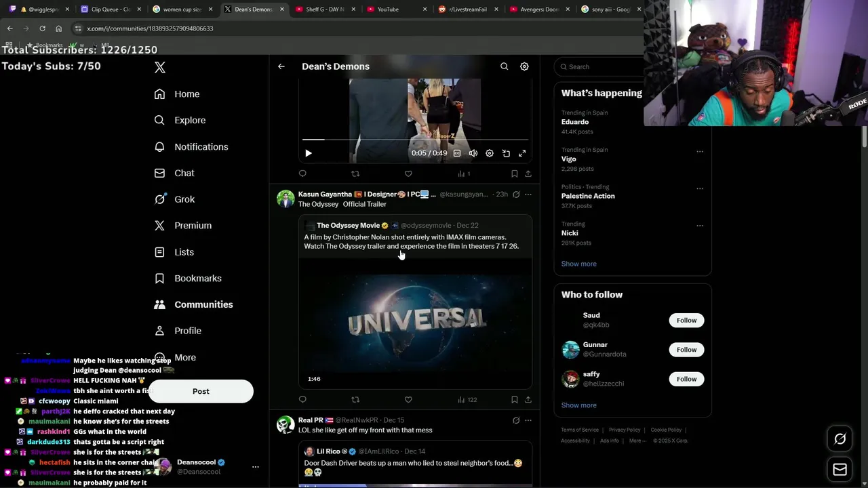The width and height of the screenshot is (868, 488).
Task: Seek on the video progress bar
Action: tap(415, 140)
